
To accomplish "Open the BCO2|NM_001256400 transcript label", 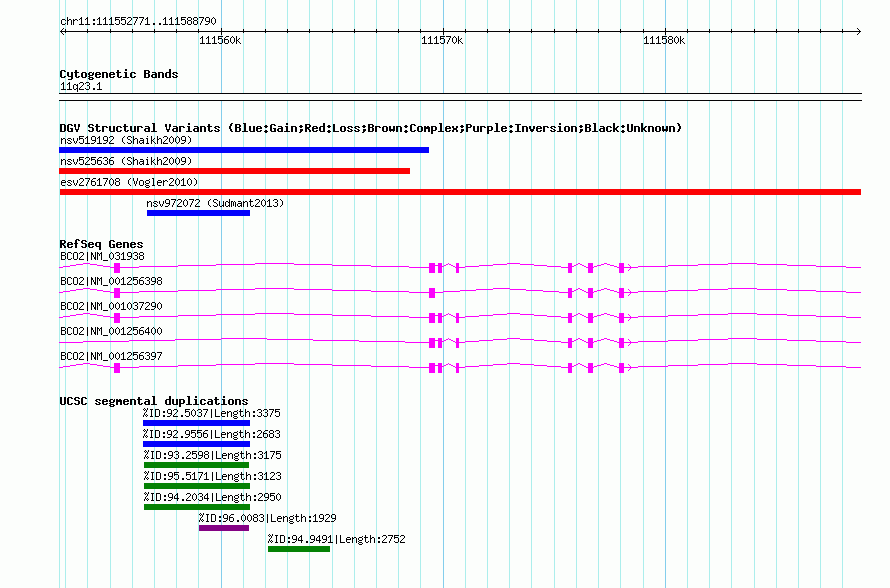I will click(x=111, y=331).
